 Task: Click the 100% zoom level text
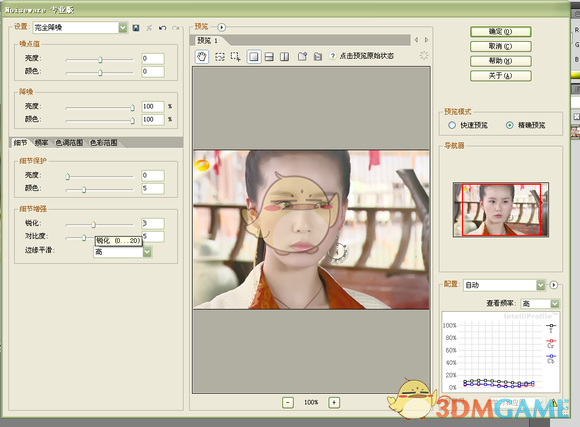click(311, 402)
